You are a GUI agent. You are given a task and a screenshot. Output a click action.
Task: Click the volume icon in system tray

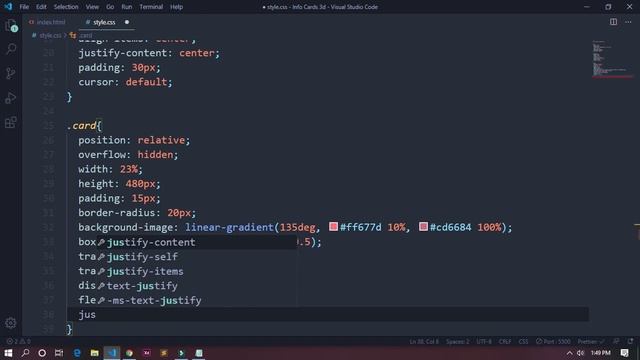[x=580, y=353]
